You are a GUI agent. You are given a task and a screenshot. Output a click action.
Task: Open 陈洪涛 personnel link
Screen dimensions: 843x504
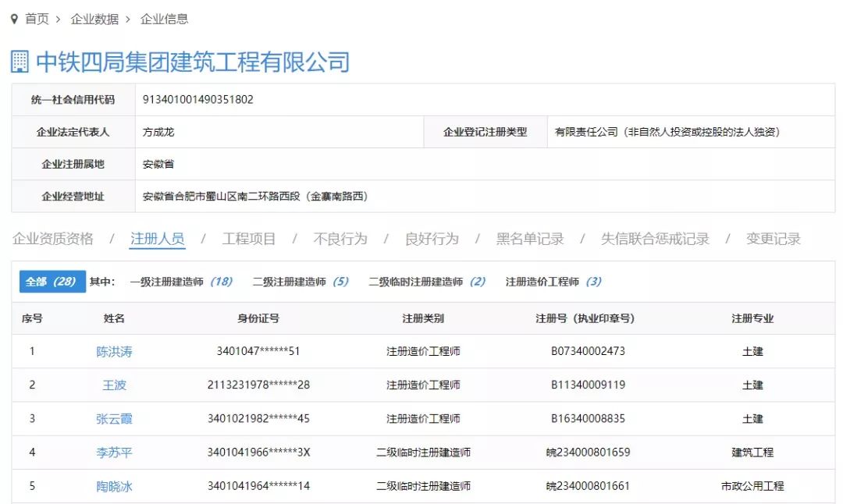(114, 351)
